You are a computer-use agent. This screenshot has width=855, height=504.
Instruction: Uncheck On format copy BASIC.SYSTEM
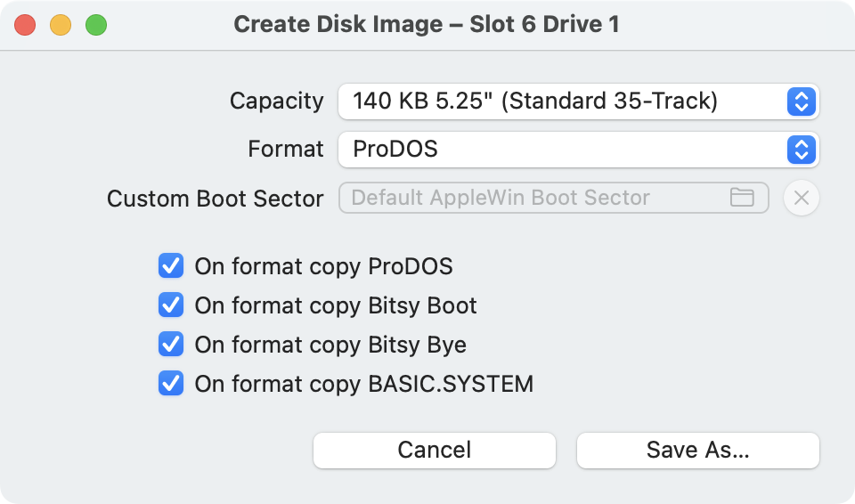[171, 384]
